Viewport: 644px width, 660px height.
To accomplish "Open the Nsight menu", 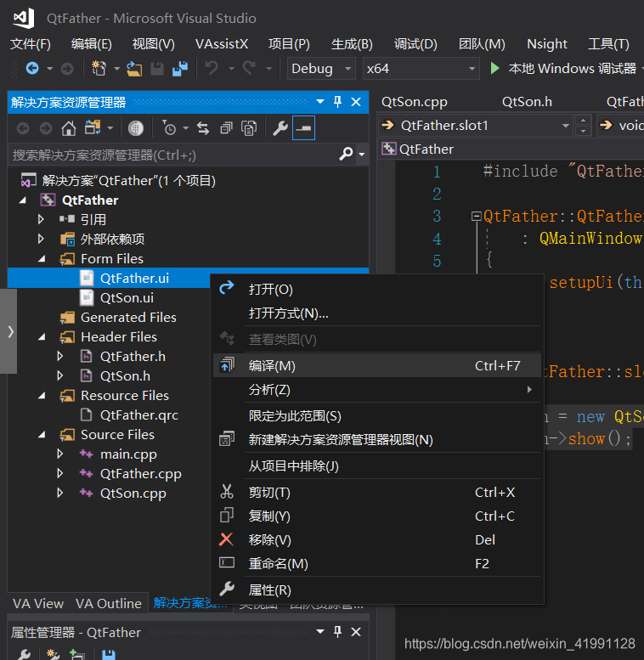I will click(547, 44).
